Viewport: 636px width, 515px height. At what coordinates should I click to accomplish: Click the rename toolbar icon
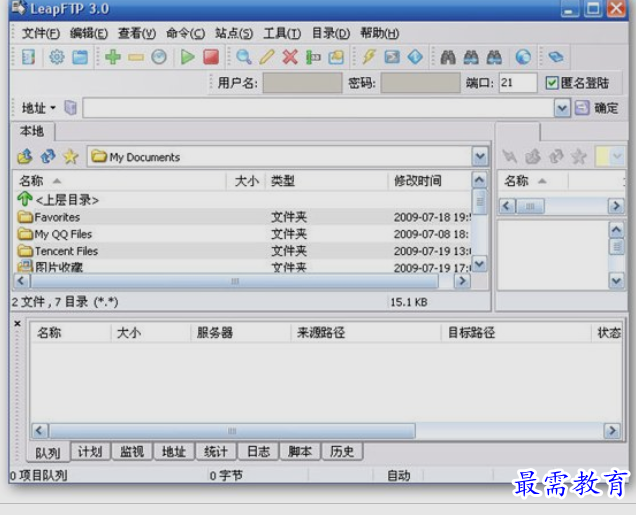(x=313, y=57)
